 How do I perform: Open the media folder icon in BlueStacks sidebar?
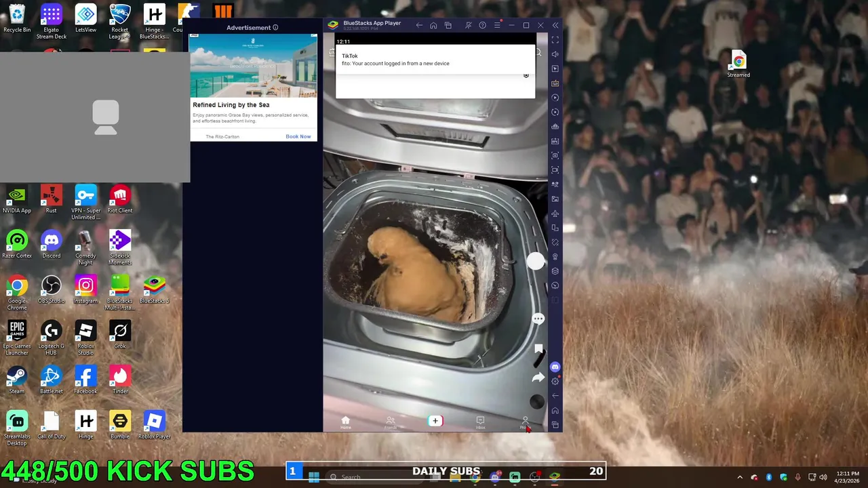[555, 199]
